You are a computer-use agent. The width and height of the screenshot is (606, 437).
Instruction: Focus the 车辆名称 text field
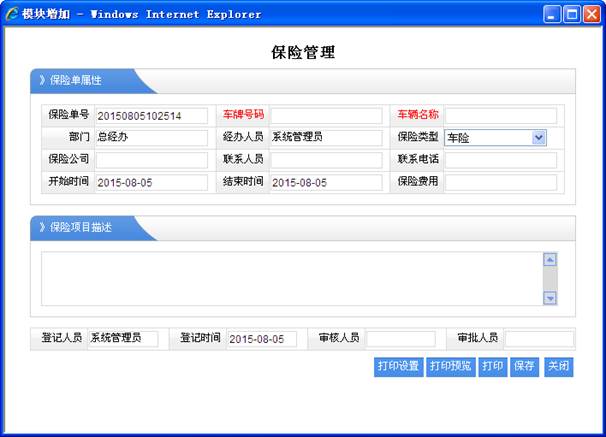[x=500, y=116]
